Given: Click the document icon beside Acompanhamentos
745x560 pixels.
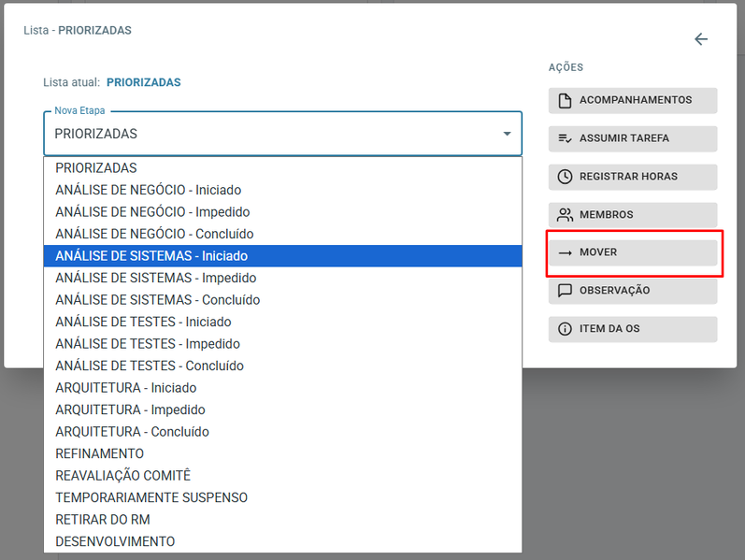Looking at the screenshot, I should click(x=565, y=100).
